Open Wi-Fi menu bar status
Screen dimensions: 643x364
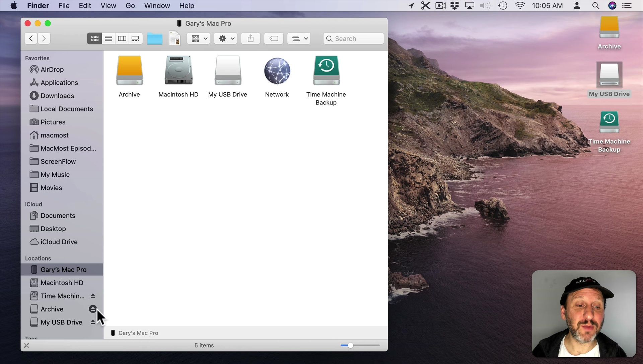[x=520, y=6]
